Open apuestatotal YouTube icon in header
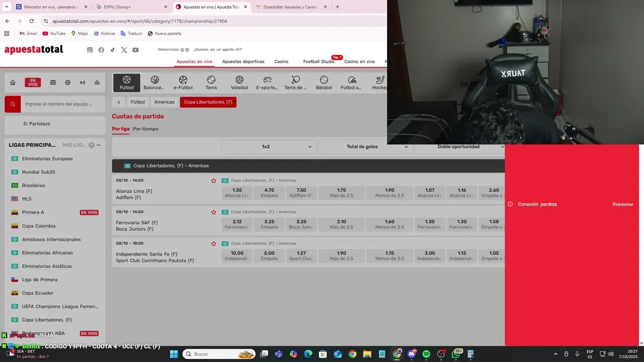Screen dimensions: 644x362 pyautogui.click(x=135, y=50)
